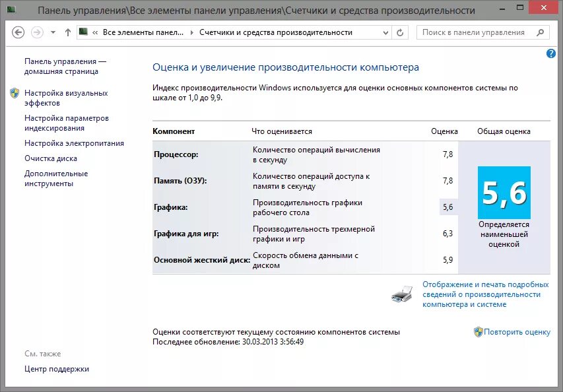
Task: Click the 'Общая оценка' column header
Action: click(x=504, y=131)
